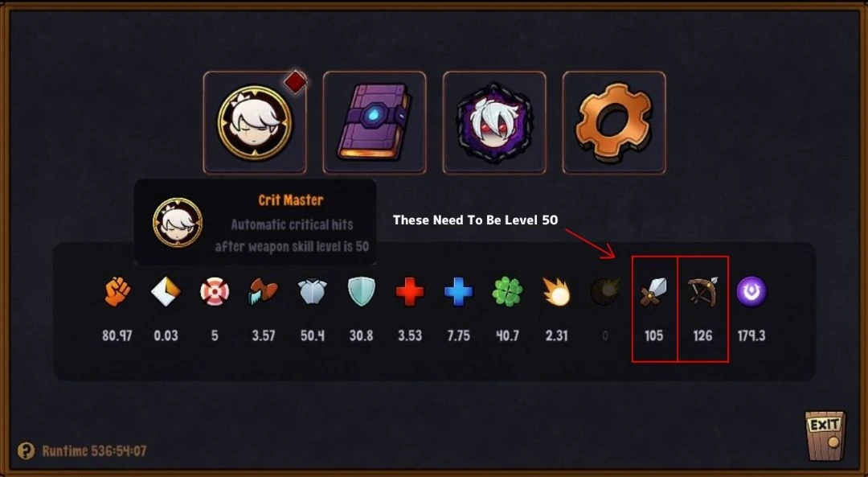Click the chest armor stat icon

click(312, 291)
